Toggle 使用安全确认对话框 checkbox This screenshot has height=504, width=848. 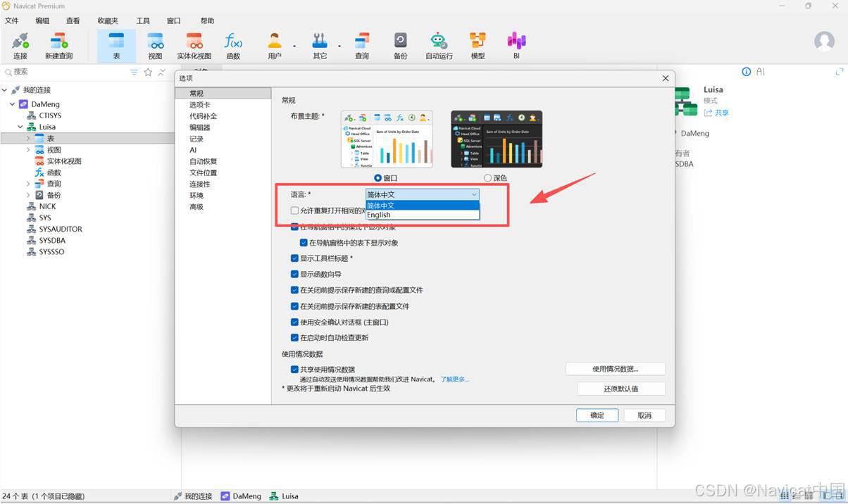[295, 322]
